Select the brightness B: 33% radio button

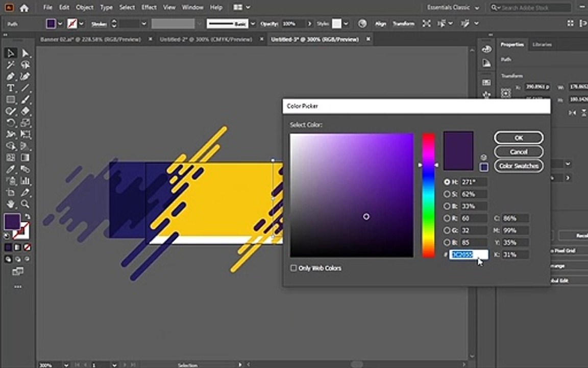(x=447, y=206)
